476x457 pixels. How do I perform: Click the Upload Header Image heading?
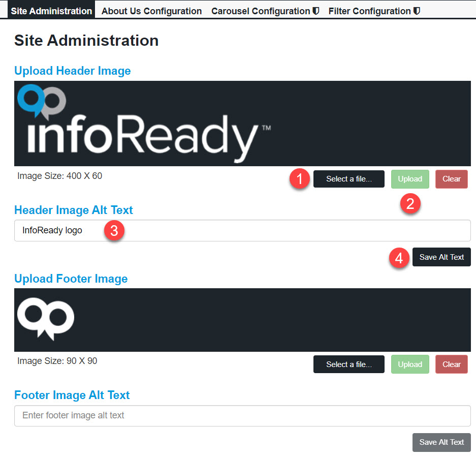pyautogui.click(x=73, y=71)
